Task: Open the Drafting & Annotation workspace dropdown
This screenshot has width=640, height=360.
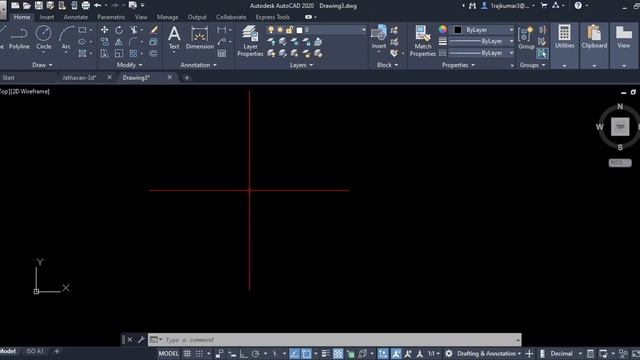Action: [x=489, y=353]
